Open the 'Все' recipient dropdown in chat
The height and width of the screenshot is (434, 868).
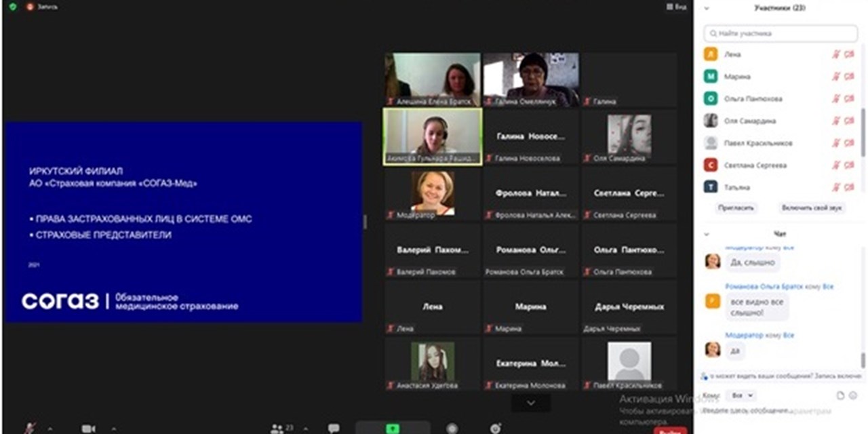click(741, 395)
